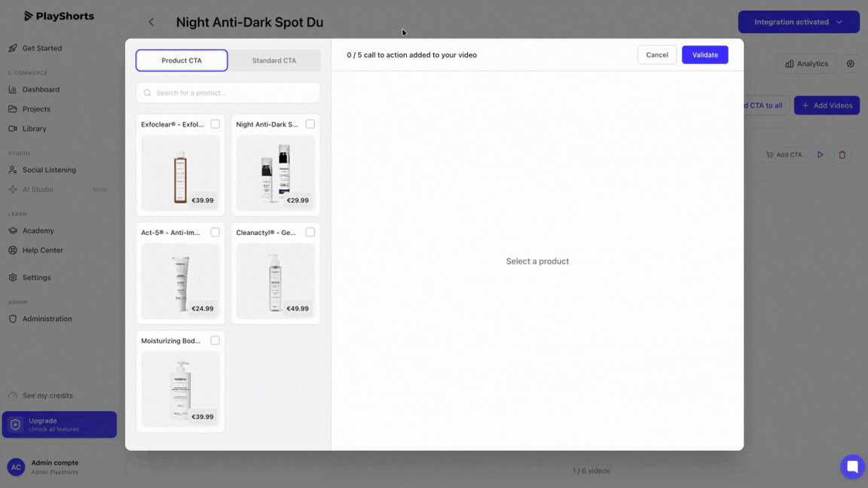Click the Upgrade shield icon
Viewport: 868px width, 488px height.
point(16,425)
